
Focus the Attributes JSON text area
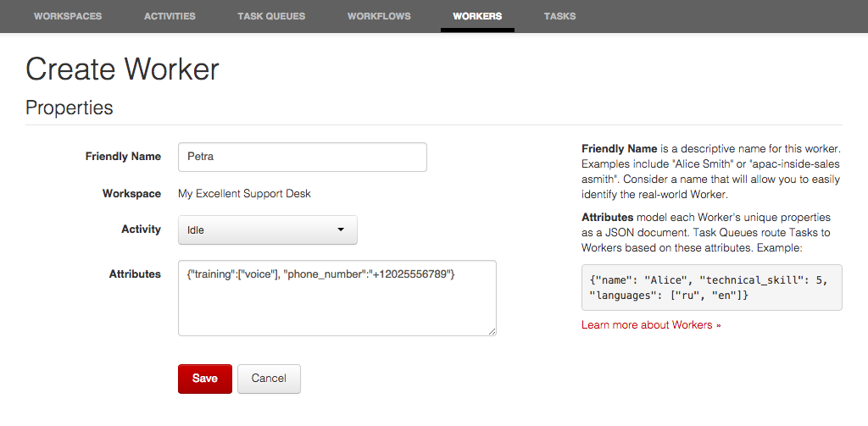tap(337, 297)
